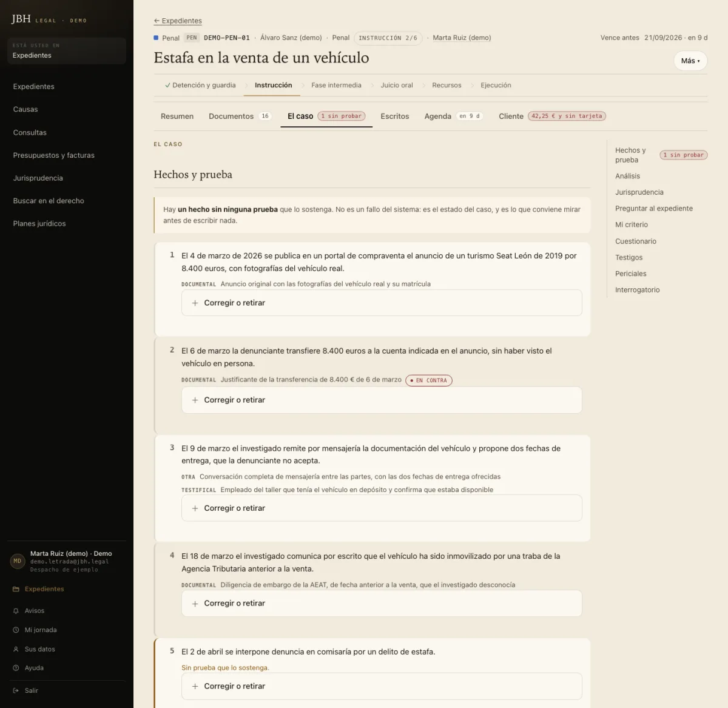Select the Escritos tab
Screen dimensions: 728x708
click(x=395, y=116)
